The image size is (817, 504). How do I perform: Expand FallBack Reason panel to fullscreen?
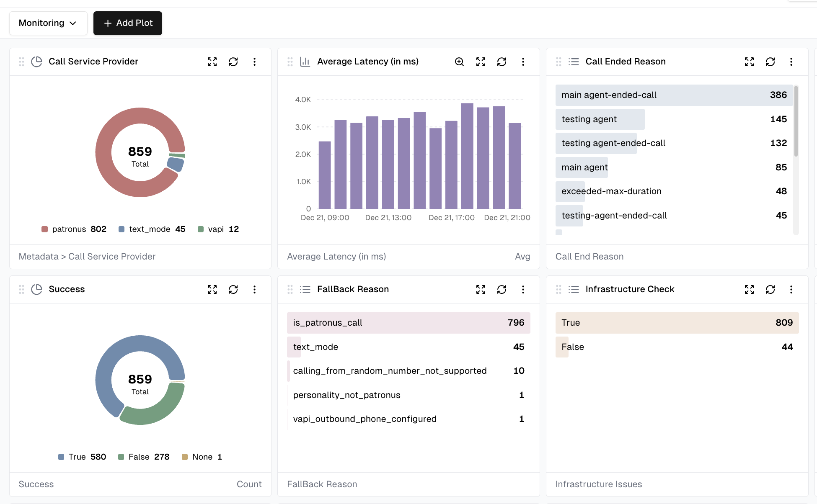coord(481,290)
